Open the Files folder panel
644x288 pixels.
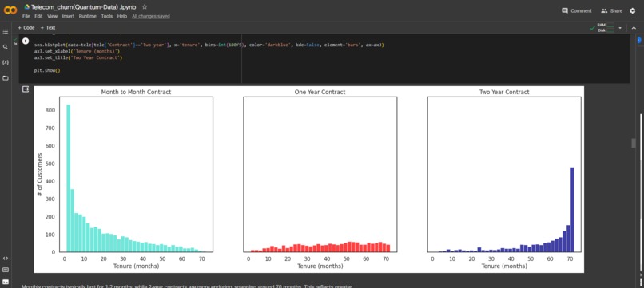pos(6,78)
